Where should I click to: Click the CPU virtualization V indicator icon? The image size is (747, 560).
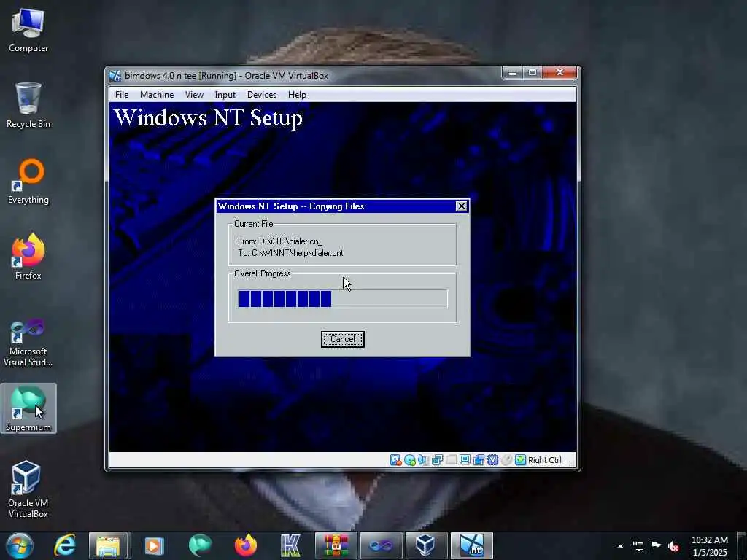coord(492,460)
